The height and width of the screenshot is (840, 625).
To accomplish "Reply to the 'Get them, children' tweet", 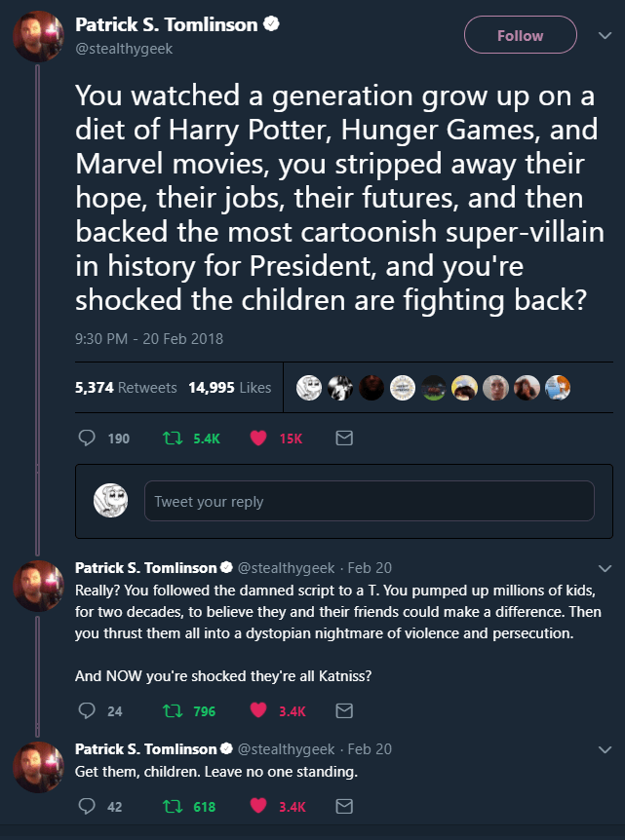I will pos(86,806).
